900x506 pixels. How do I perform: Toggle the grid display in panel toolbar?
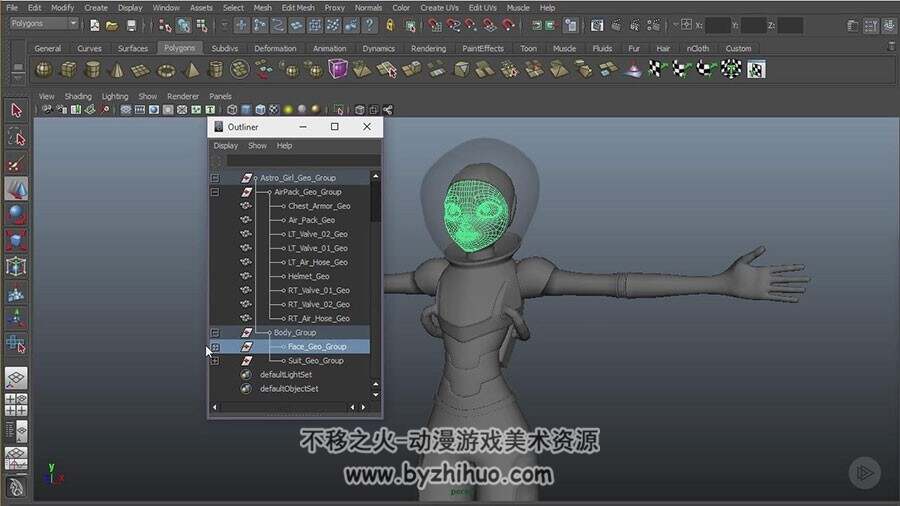[126, 110]
